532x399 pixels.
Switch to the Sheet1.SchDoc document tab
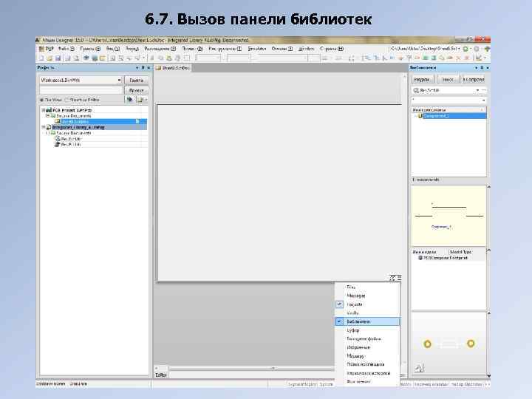coord(173,68)
